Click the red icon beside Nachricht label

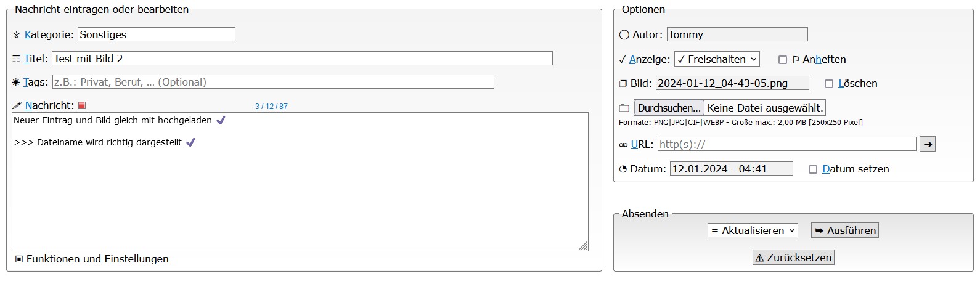click(82, 106)
